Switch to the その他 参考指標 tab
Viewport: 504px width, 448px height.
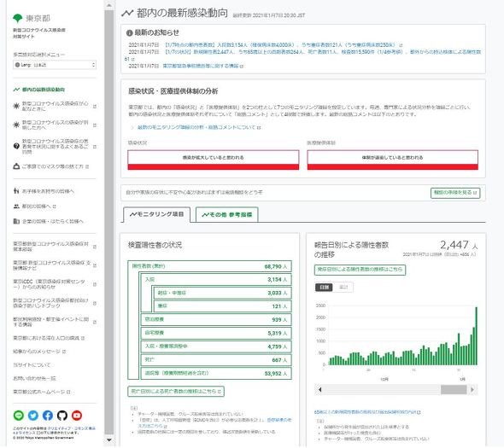[227, 214]
